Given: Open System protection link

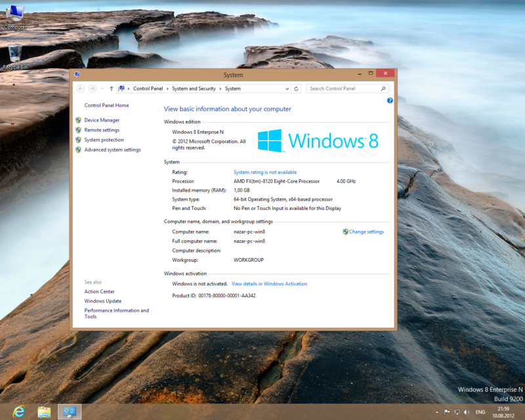Looking at the screenshot, I should click(104, 140).
